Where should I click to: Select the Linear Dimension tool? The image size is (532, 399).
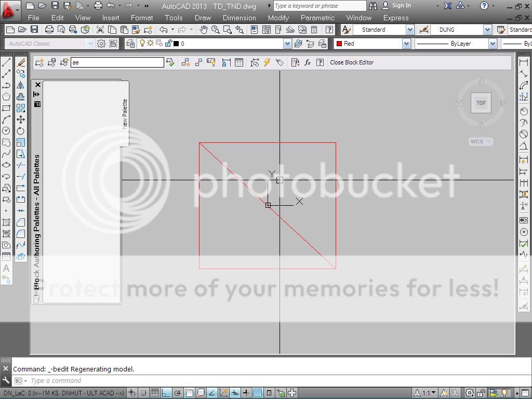tap(524, 62)
